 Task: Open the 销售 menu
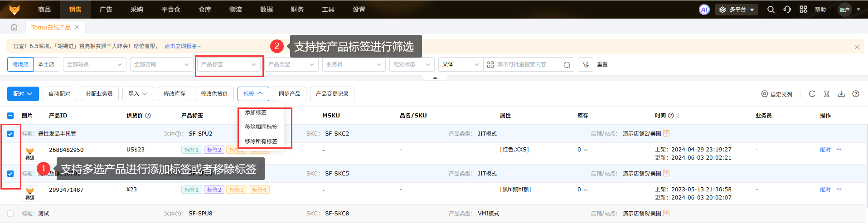tap(75, 10)
